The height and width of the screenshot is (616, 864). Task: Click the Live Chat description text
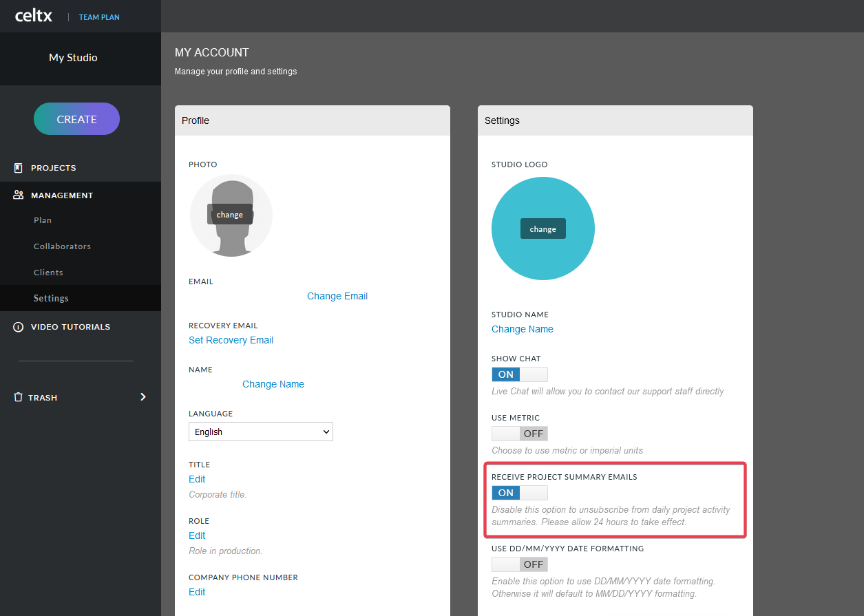coord(608,391)
